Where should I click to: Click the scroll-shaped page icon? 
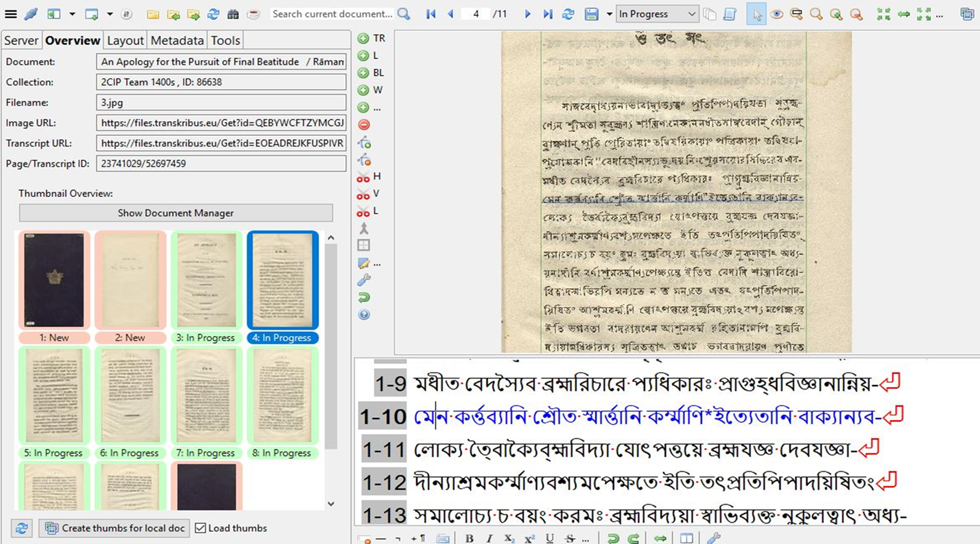[730, 14]
